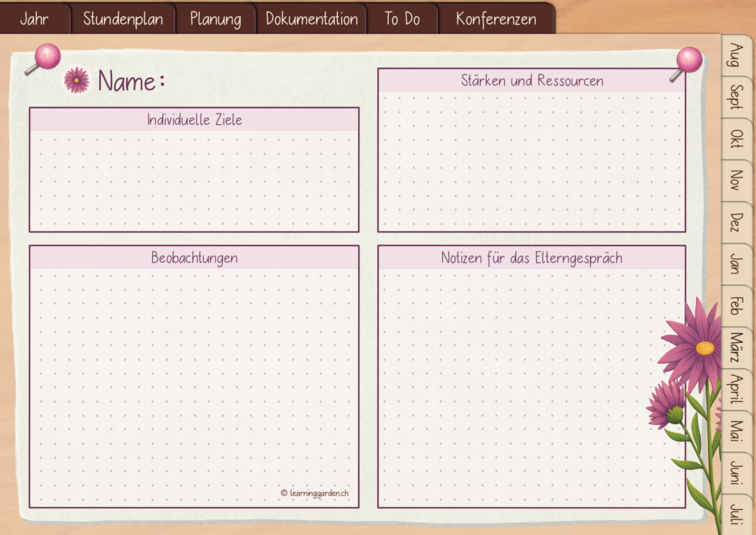Open the Jahr tab
Image resolution: width=756 pixels, height=535 pixels.
[35, 18]
